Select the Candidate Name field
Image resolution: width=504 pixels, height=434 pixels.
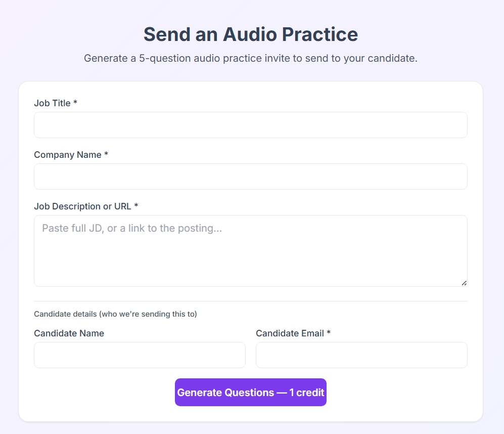pos(140,355)
